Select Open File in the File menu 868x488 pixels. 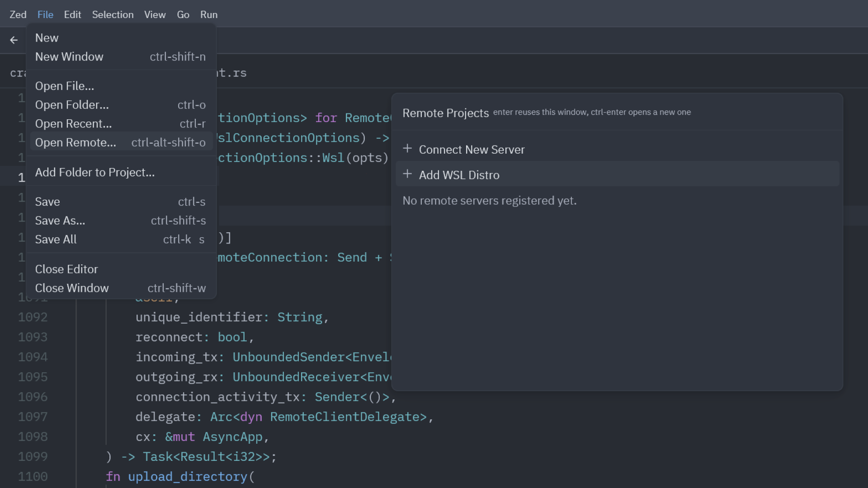65,86
